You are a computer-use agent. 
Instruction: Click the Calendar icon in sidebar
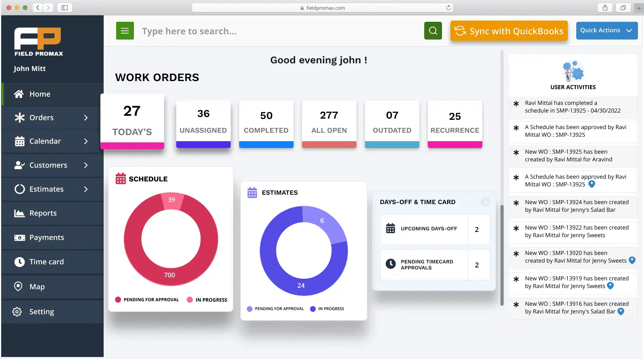[19, 141]
